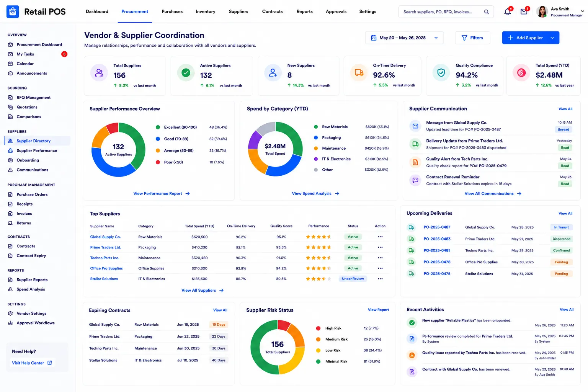Click View All in Recent Activities
Image resolution: width=588 pixels, height=392 pixels.
567,310
